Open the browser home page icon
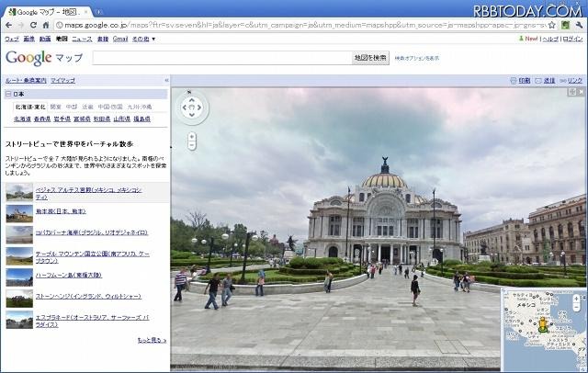This screenshot has width=588, height=373. (46, 25)
